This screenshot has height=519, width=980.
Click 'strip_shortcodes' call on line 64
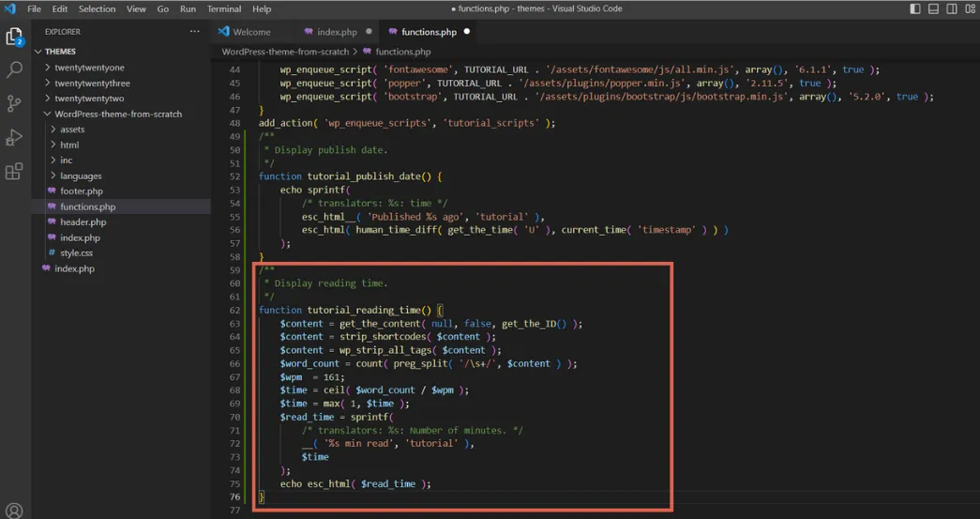coord(383,336)
